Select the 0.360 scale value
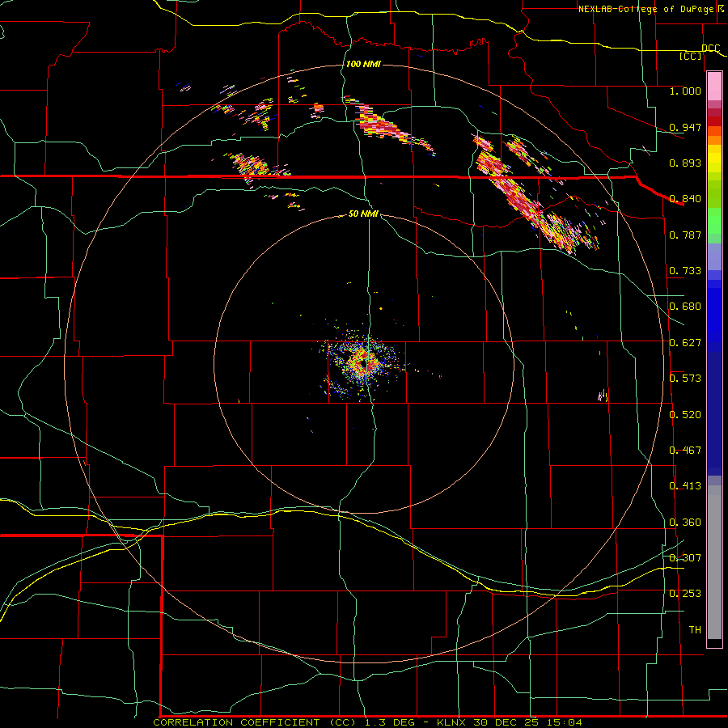This screenshot has width=728, height=728. point(685,523)
